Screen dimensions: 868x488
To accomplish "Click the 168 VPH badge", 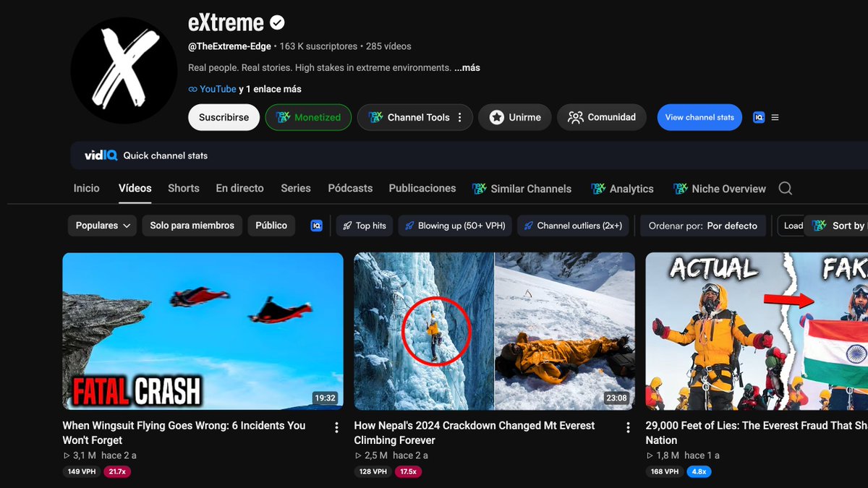I will pos(665,471).
